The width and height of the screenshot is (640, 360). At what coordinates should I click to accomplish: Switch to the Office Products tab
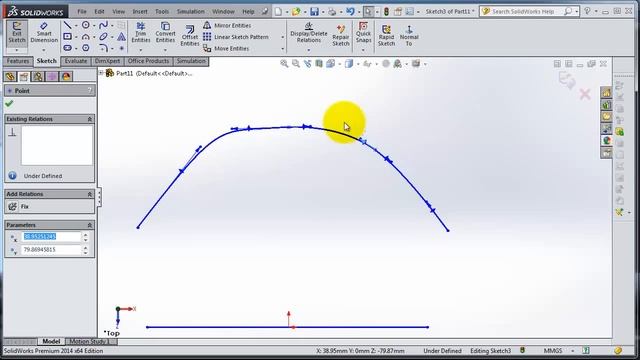(x=148, y=61)
